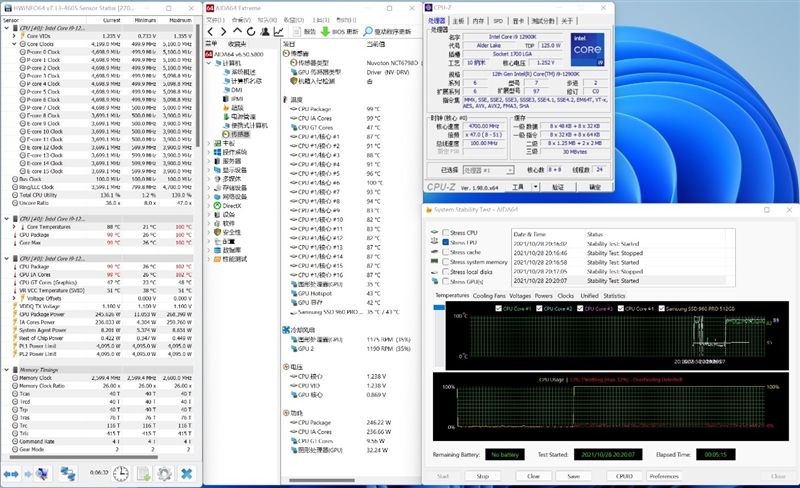Toggle Samsung SSD 960 PRO graph checkbox

tap(661, 308)
